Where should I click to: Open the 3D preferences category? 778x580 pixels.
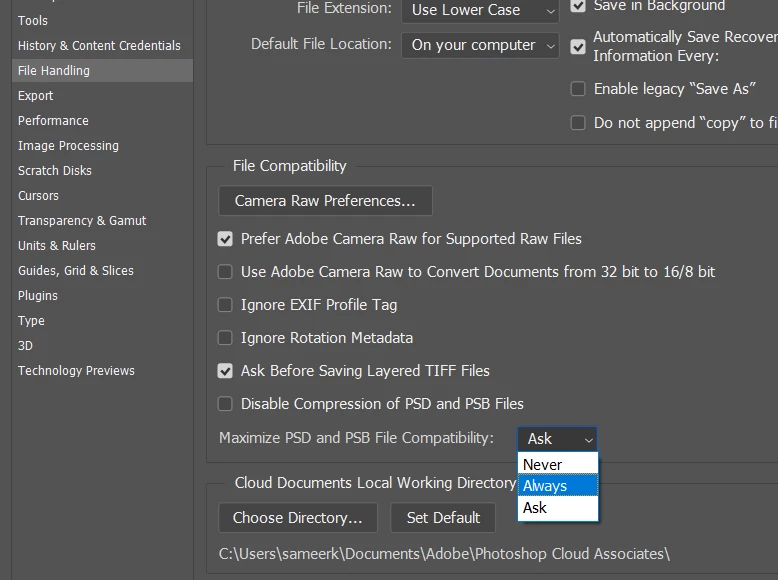click(x=25, y=345)
